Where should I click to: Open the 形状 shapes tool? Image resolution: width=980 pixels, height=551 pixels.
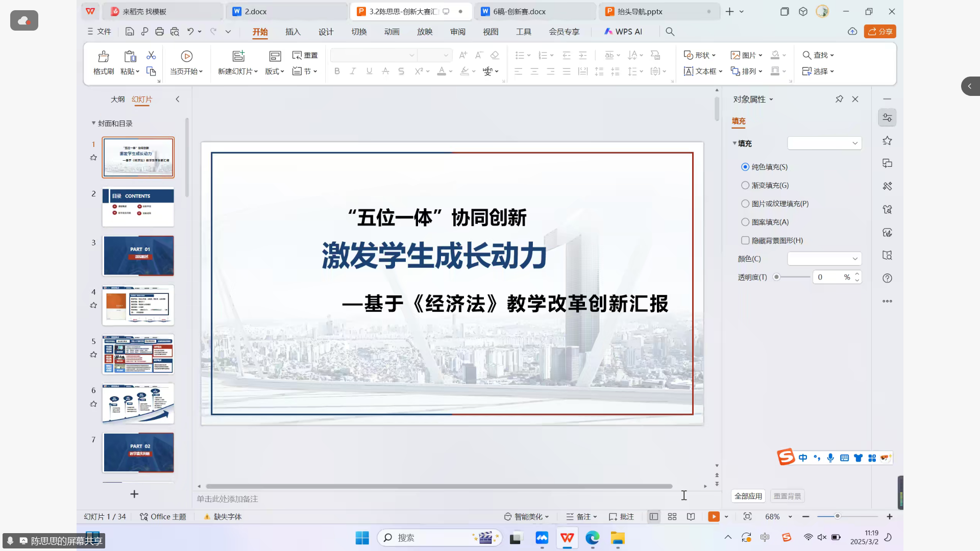pyautogui.click(x=699, y=55)
